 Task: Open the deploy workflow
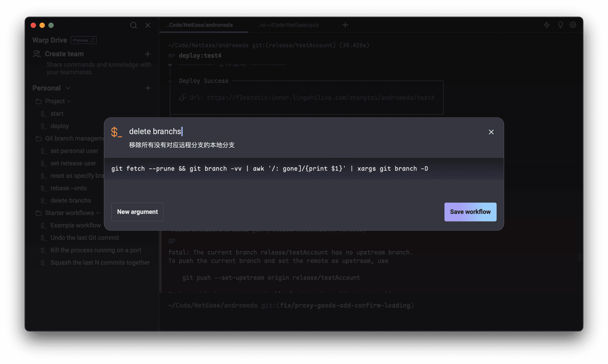(60, 126)
